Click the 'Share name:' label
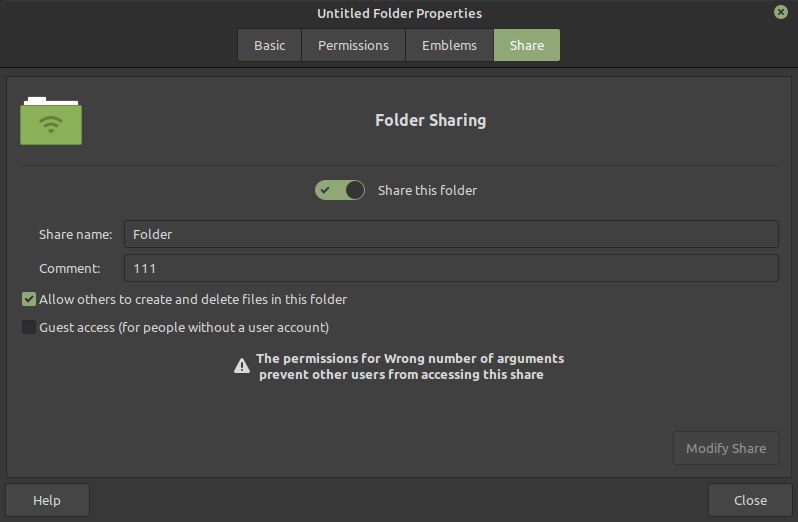This screenshot has width=798, height=522. tap(75, 235)
